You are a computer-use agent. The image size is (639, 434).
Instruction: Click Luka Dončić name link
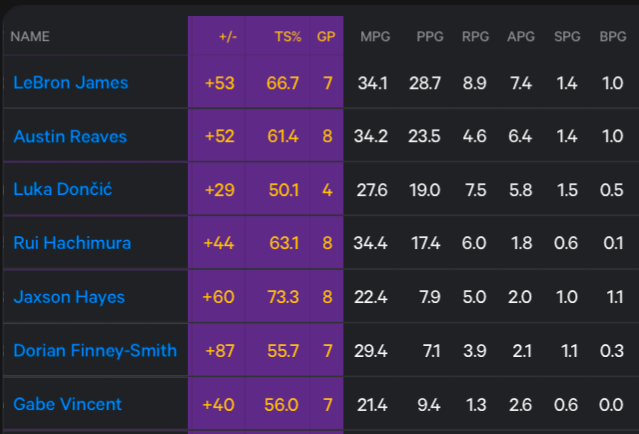(x=62, y=189)
